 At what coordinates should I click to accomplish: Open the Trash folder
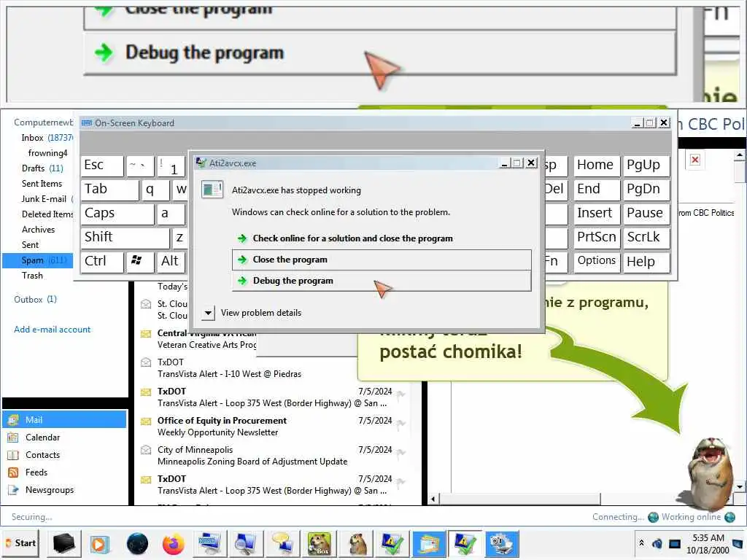click(32, 275)
